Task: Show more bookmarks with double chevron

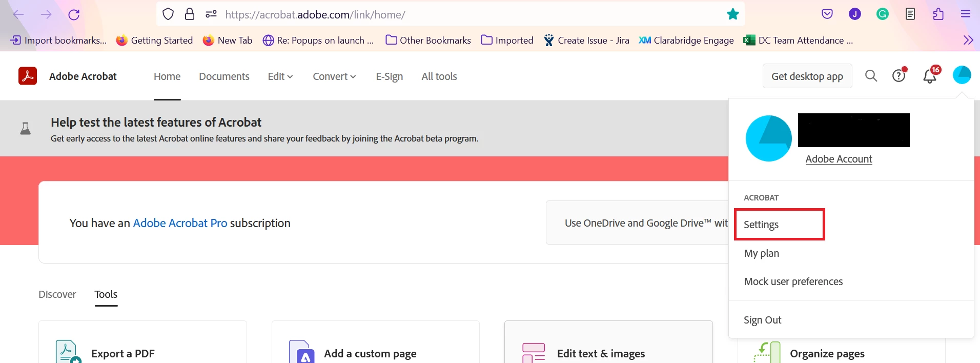Action: [x=968, y=40]
